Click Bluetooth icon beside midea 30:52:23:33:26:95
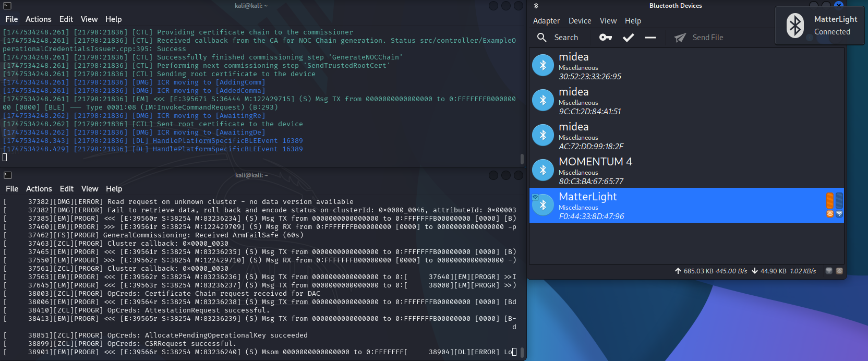 543,65
